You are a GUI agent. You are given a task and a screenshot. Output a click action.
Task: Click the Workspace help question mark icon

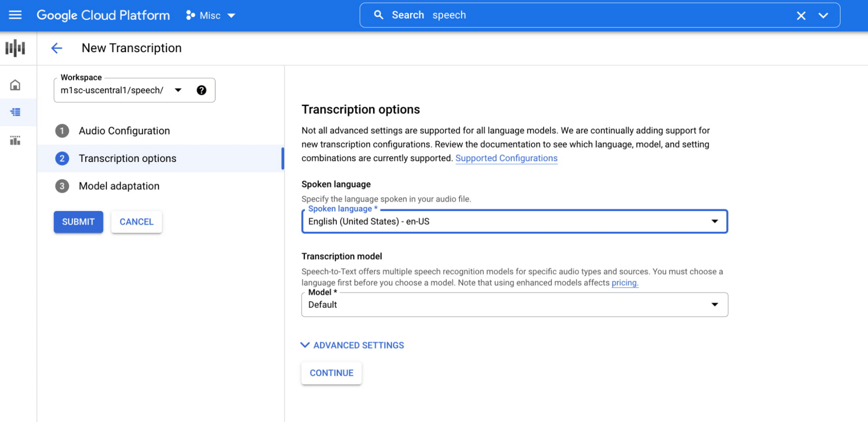coord(201,90)
